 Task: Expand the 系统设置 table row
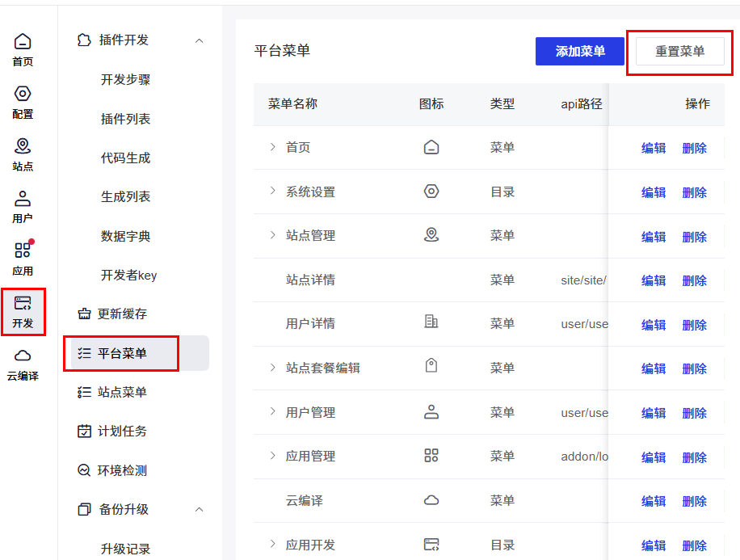click(x=273, y=192)
